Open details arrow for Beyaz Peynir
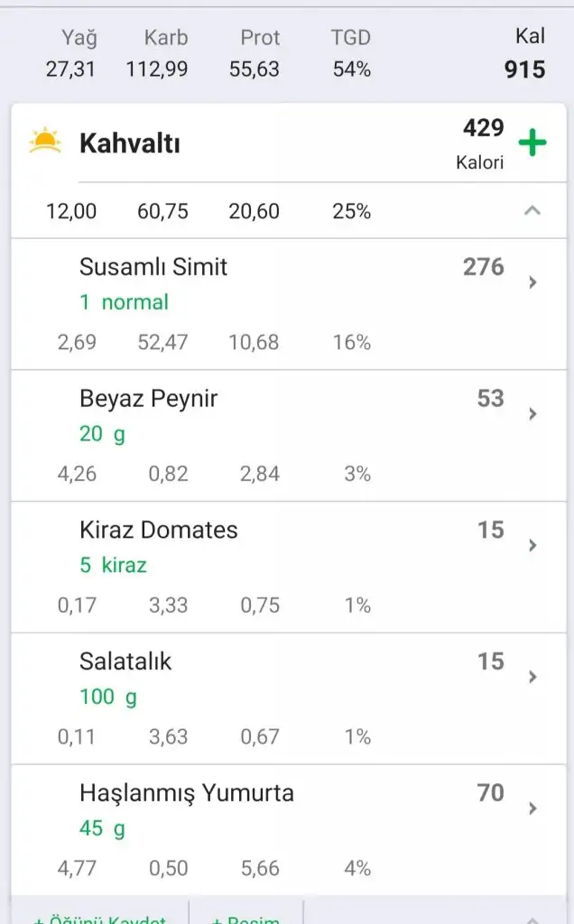The height and width of the screenshot is (924, 574). click(x=532, y=414)
